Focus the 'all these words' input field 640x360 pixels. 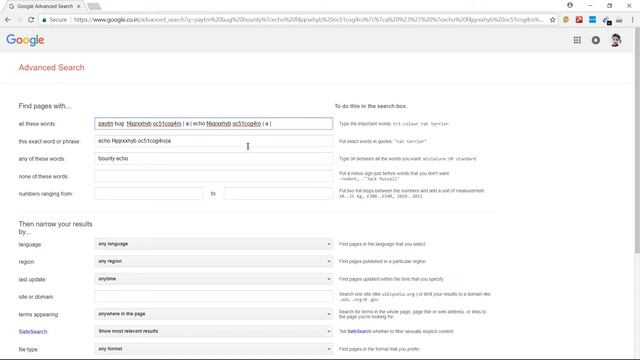click(213, 124)
